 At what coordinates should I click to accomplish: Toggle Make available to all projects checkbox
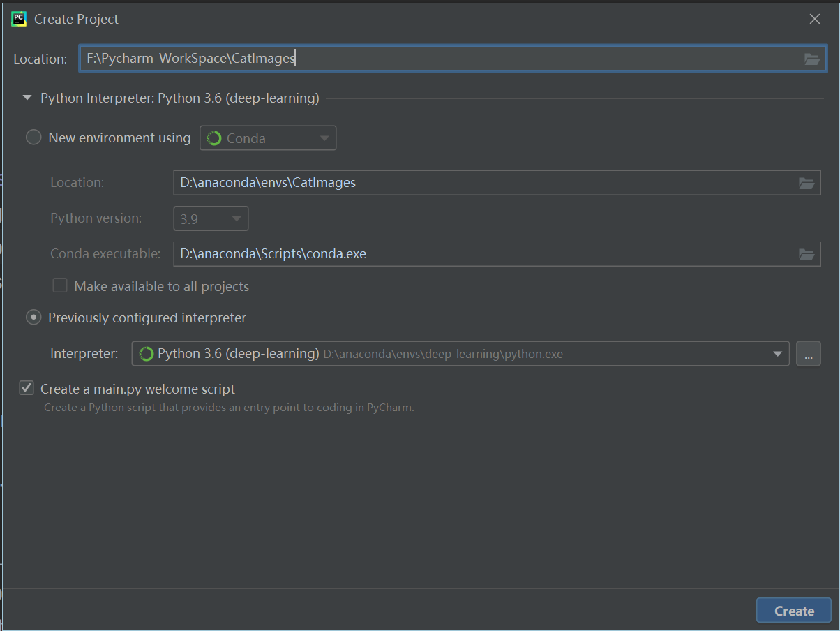coord(60,285)
